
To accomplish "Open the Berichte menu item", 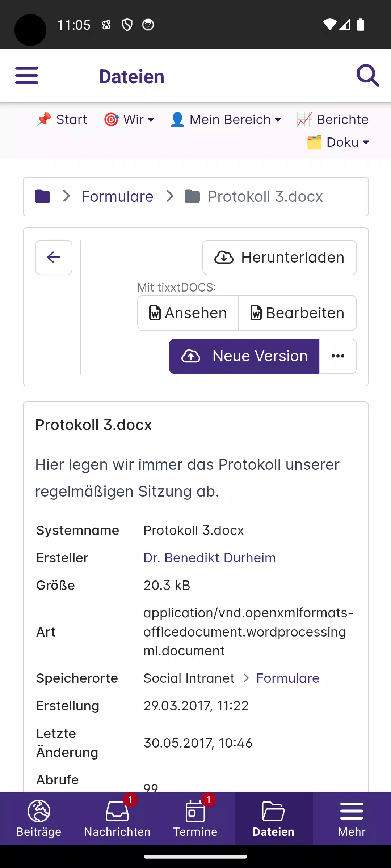I will pos(333,120).
